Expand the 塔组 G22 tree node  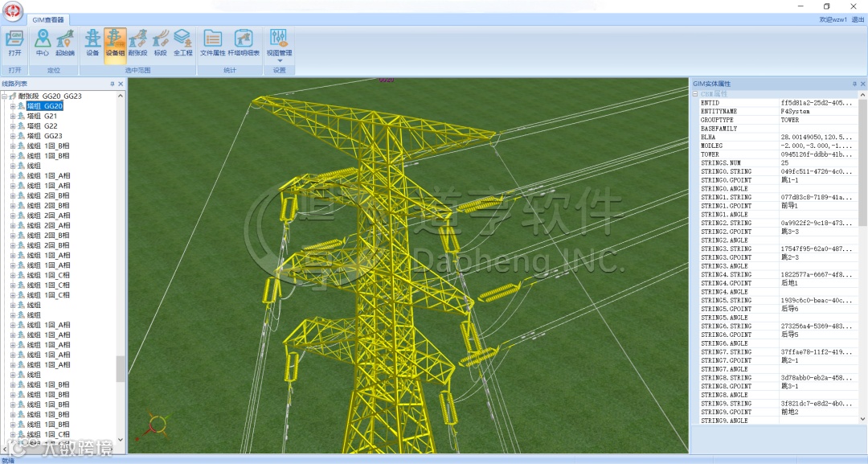click(12, 126)
